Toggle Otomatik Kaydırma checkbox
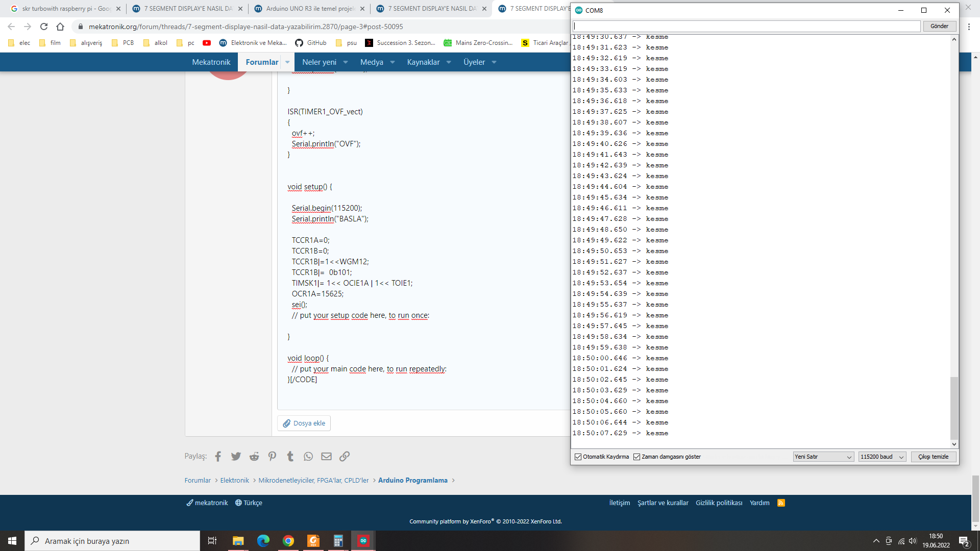The width and height of the screenshot is (980, 551). [578, 457]
